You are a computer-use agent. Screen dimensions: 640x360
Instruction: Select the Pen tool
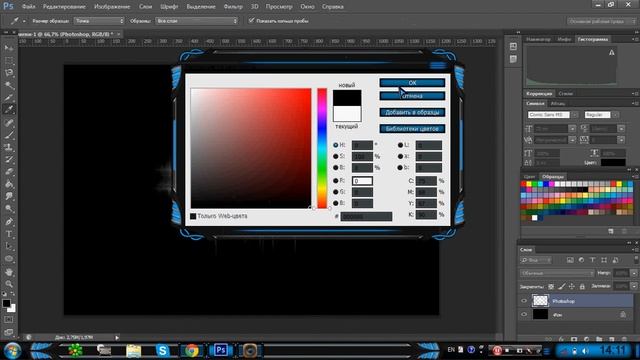click(x=9, y=222)
